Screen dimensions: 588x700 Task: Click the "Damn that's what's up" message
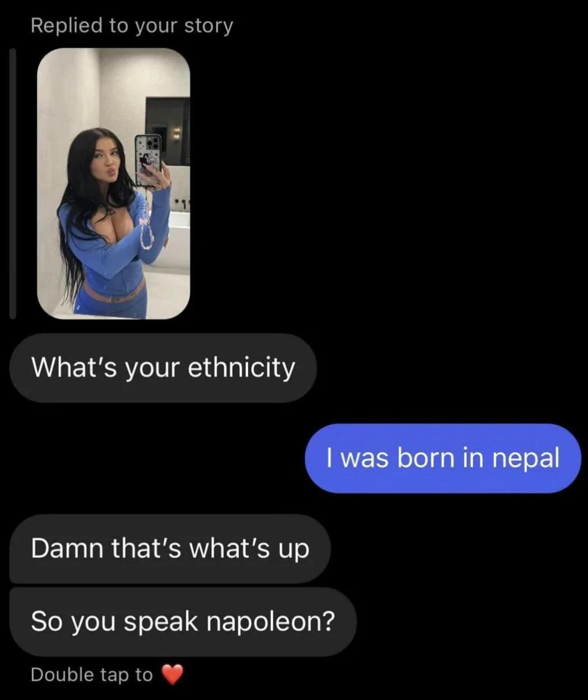[x=170, y=548]
